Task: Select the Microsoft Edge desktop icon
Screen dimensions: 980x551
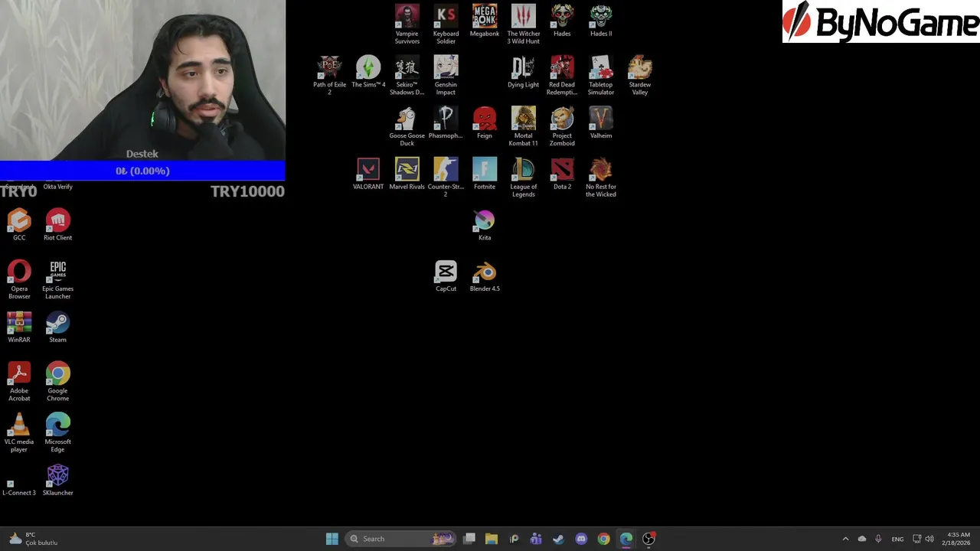Action: (57, 432)
